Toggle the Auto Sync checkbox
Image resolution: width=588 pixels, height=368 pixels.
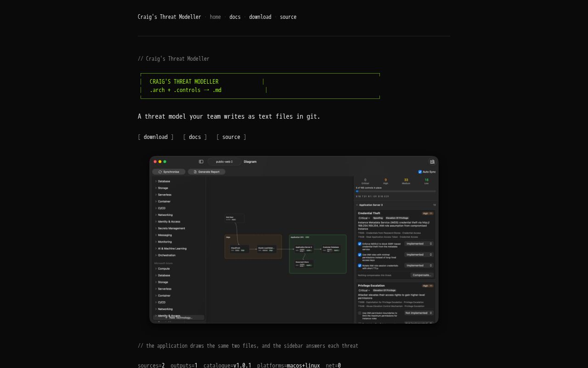(x=420, y=172)
